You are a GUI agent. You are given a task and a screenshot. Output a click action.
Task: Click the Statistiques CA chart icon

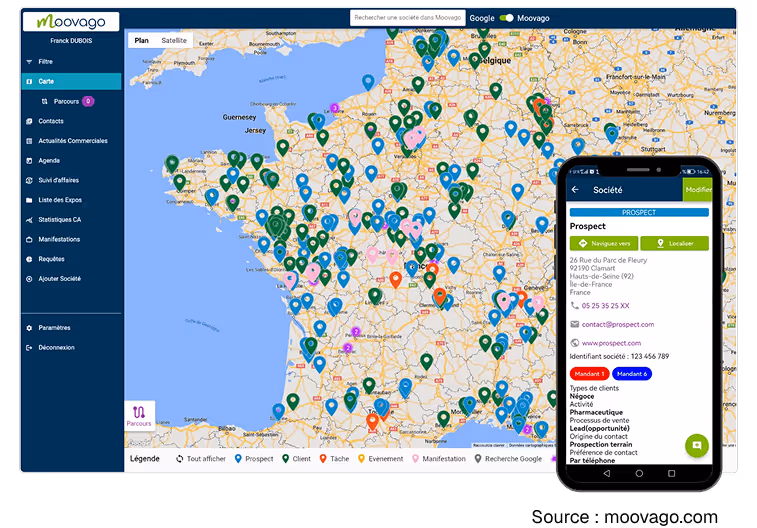click(29, 220)
